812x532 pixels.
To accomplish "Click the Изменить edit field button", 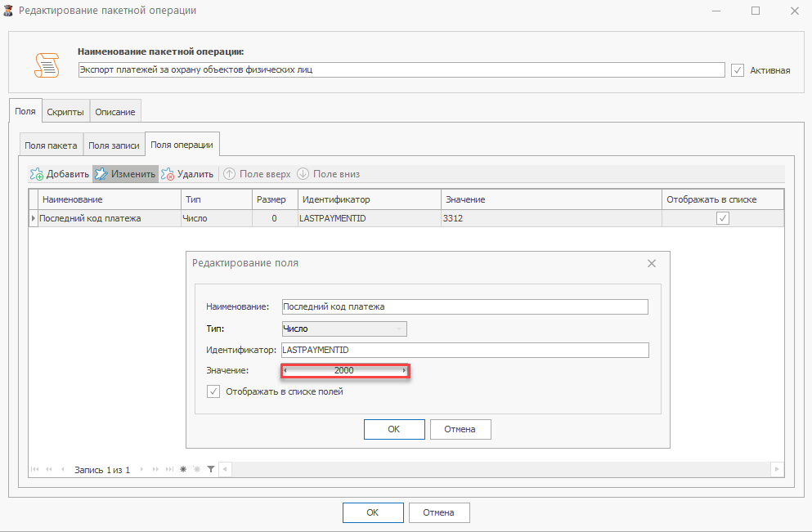I will (x=125, y=174).
